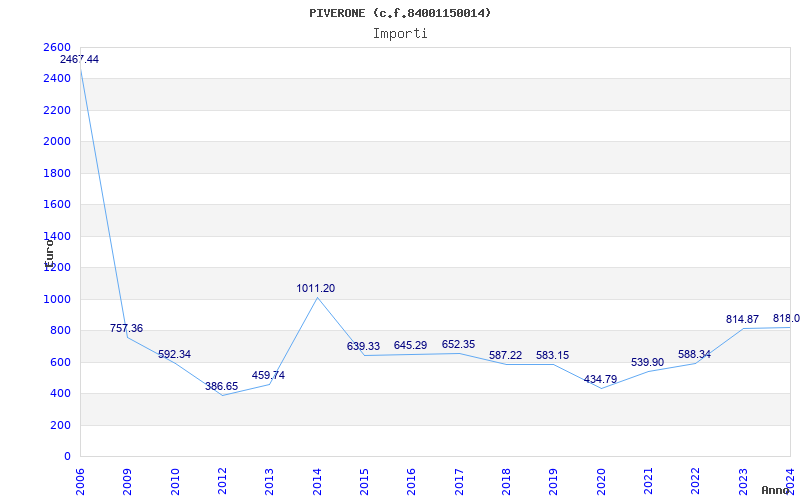Click x-axis year 2020
Image resolution: width=800 pixels, height=500 pixels.
click(601, 481)
